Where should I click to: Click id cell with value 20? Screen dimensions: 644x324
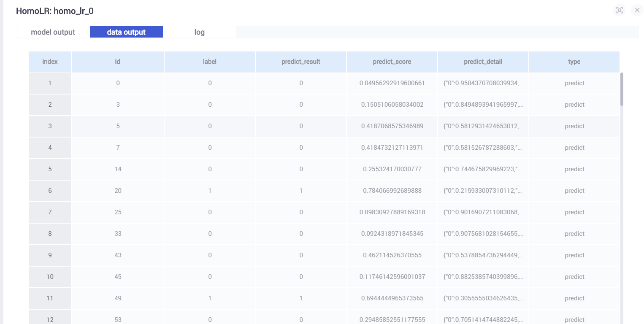point(118,191)
